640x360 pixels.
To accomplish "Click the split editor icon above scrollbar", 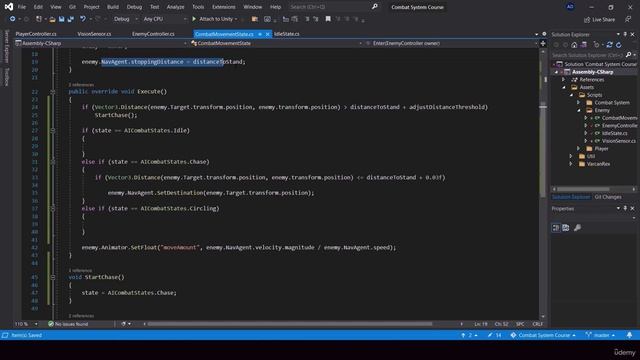I will click(543, 43).
